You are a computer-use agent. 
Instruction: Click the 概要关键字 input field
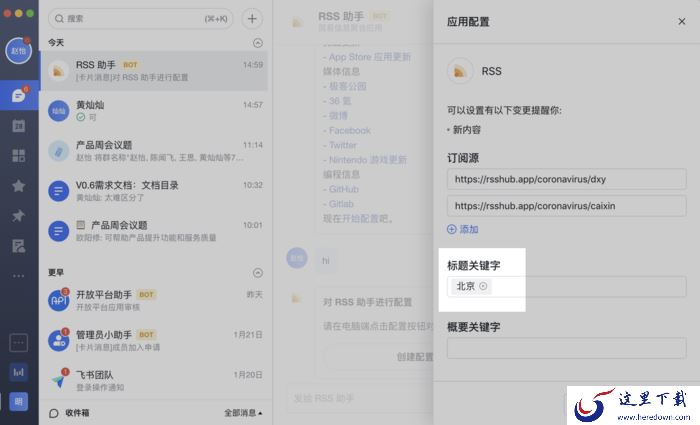point(567,348)
